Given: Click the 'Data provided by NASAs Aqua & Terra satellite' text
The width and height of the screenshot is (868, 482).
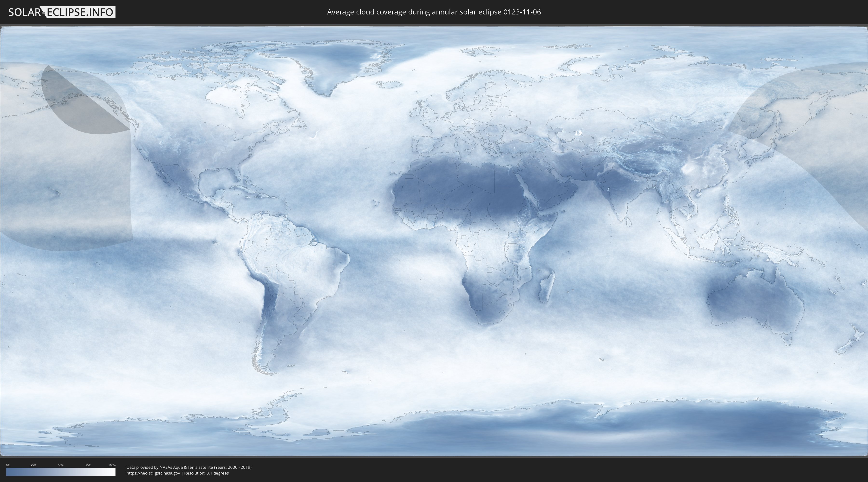Looking at the screenshot, I should (x=170, y=467).
